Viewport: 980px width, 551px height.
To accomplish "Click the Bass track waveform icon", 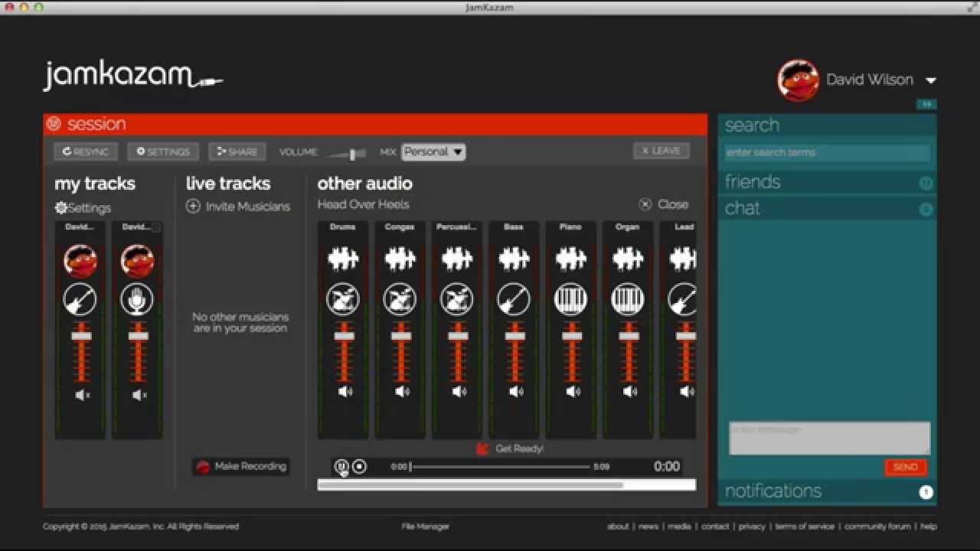I will point(514,259).
